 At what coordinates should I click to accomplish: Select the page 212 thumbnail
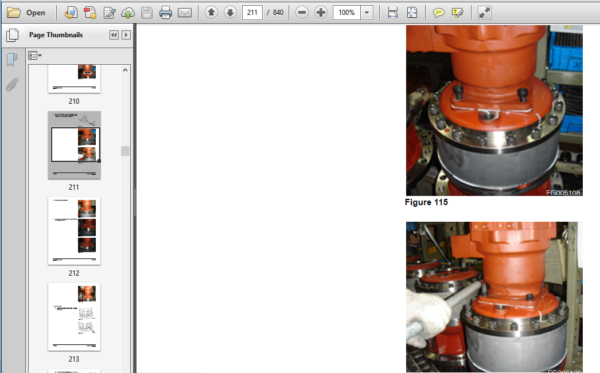click(74, 231)
